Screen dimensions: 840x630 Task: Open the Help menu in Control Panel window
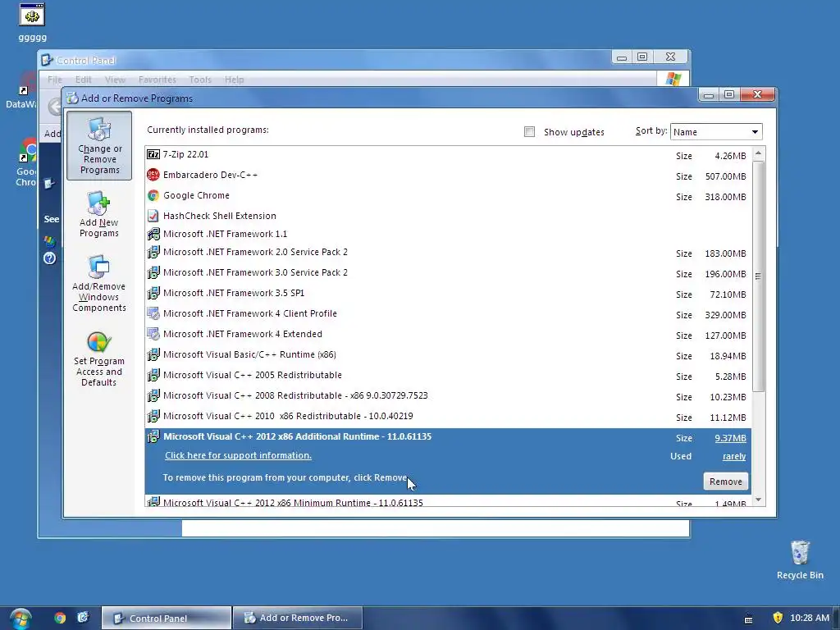[234, 80]
